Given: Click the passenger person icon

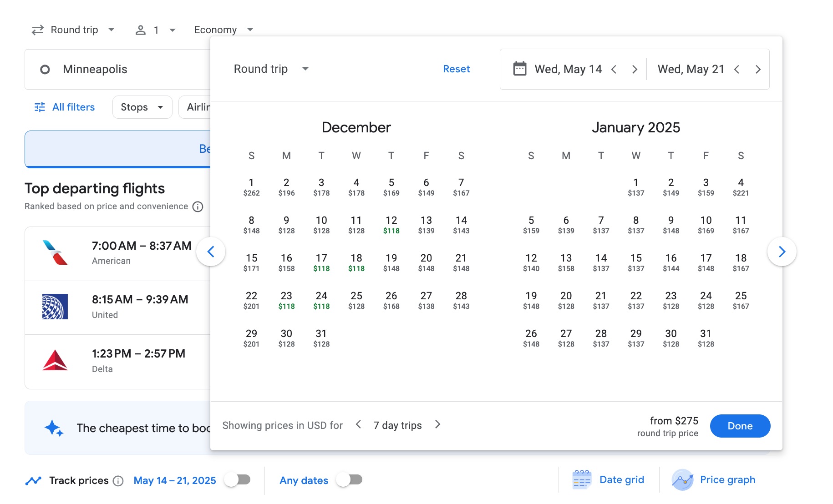Looking at the screenshot, I should tap(141, 29).
